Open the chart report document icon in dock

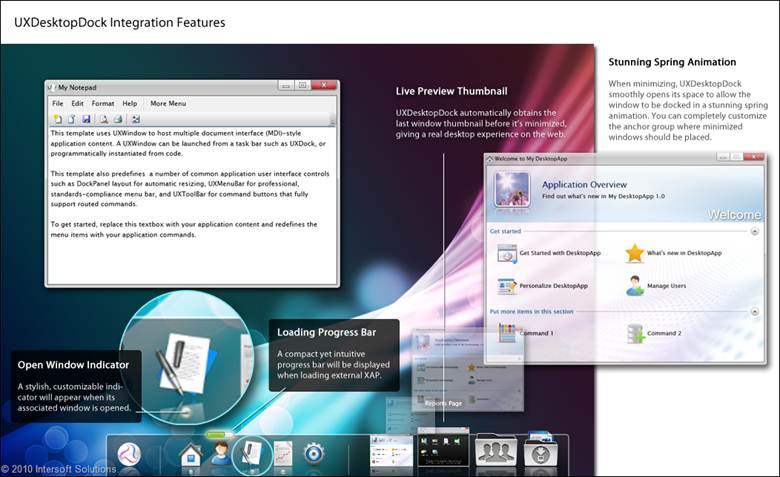click(283, 453)
